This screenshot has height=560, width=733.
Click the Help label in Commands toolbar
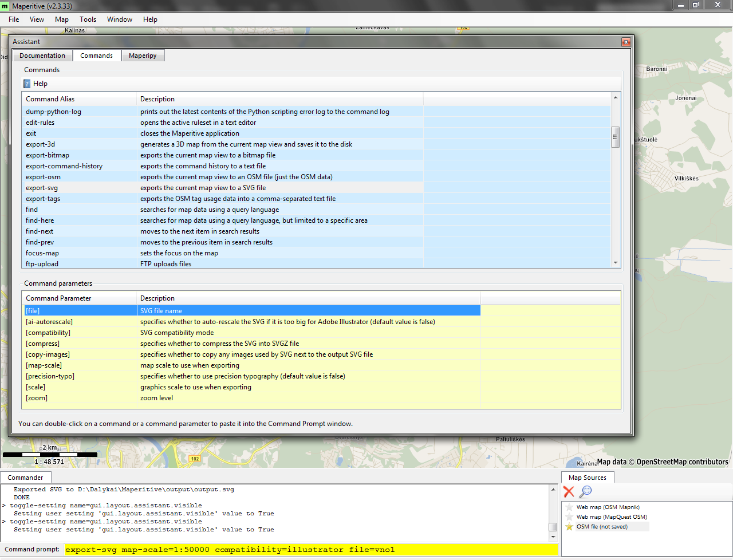[x=40, y=84]
